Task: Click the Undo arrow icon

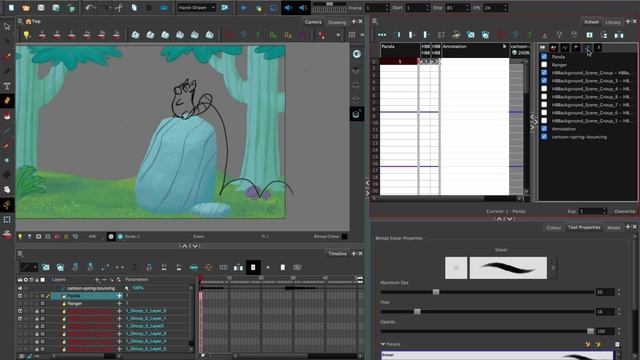Action: pos(90,7)
